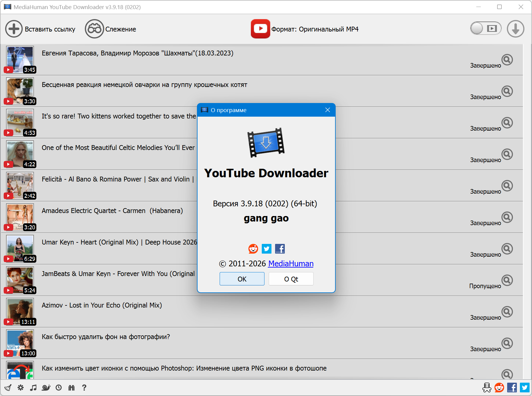Open help with the question mark icon

[x=84, y=388]
